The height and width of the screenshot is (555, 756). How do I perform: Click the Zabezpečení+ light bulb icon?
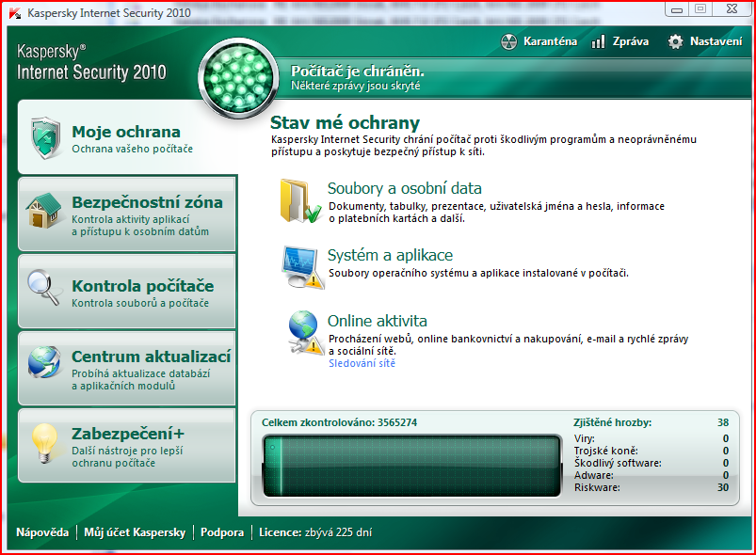(44, 443)
